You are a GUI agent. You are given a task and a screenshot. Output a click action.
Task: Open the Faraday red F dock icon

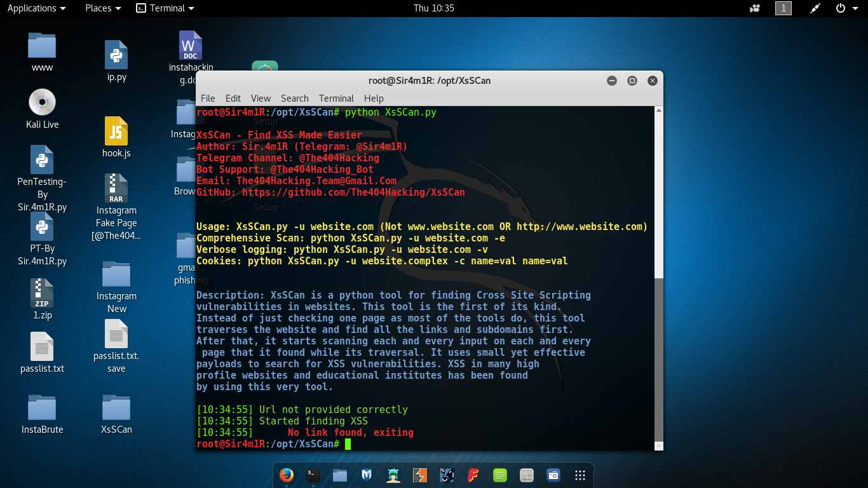point(473,475)
